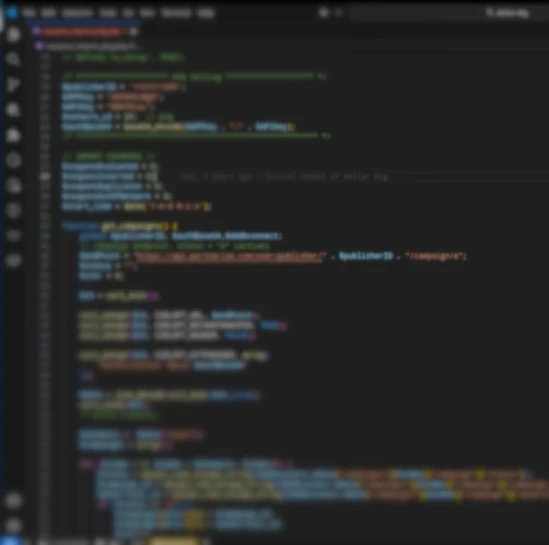The height and width of the screenshot is (545, 549).
Task: Open the Help menu
Action: pyautogui.click(x=206, y=13)
